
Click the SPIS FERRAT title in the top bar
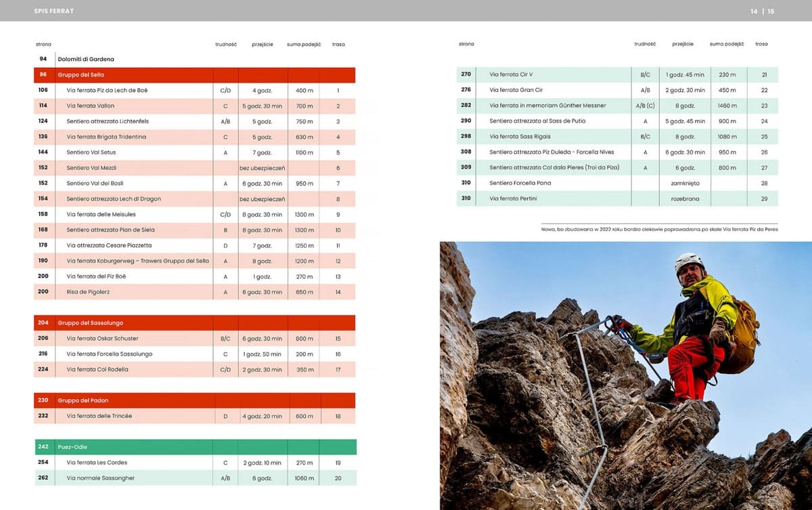54,11
